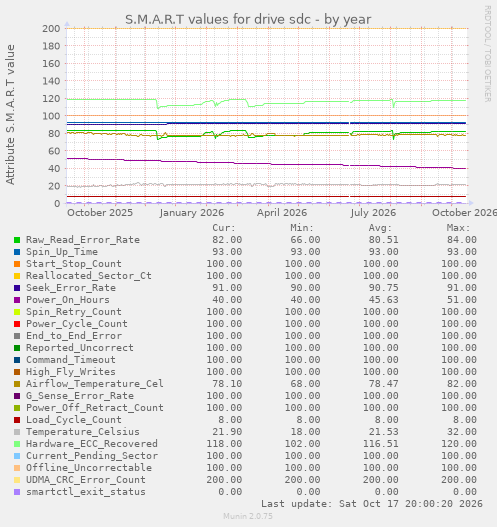Click Temperature_Celsius maximum value 32.00

(x=462, y=432)
